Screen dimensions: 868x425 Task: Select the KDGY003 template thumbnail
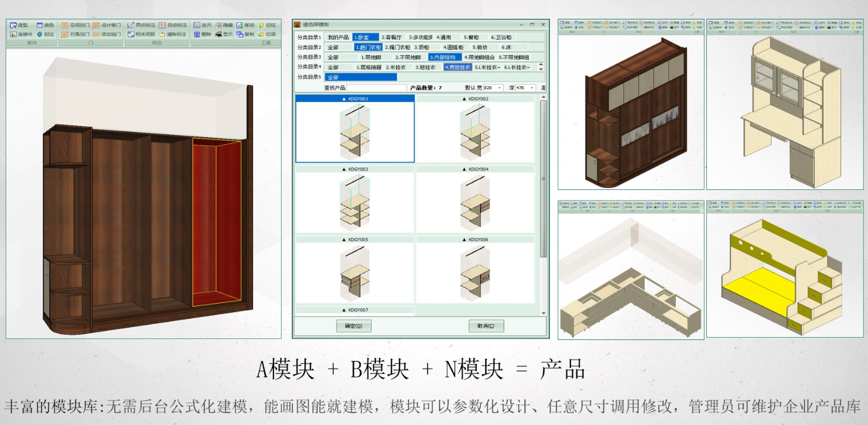(x=355, y=202)
